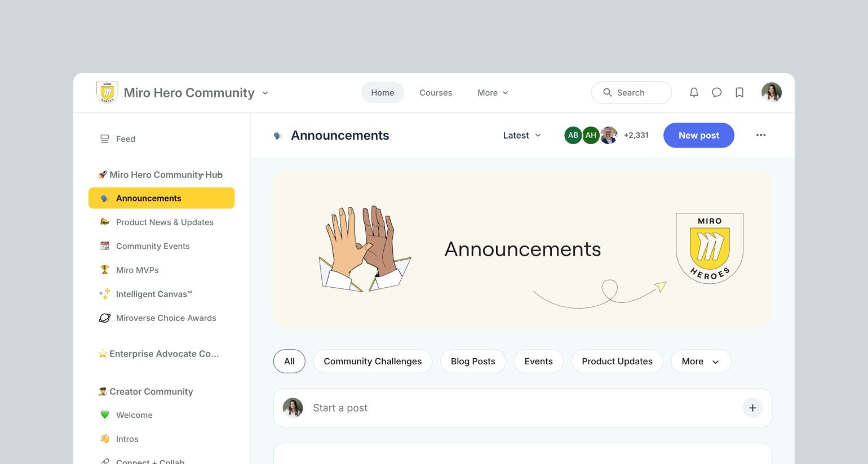
Task: Click the AB member avatar
Action: click(573, 135)
